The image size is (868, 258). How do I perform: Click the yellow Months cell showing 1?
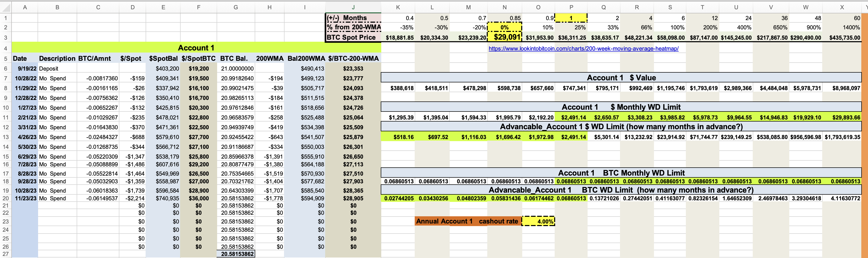pos(571,18)
